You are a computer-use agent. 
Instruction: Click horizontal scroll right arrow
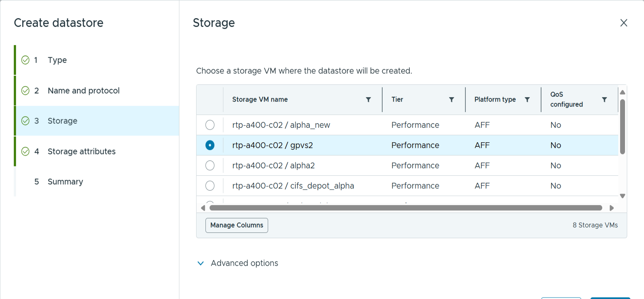click(612, 208)
